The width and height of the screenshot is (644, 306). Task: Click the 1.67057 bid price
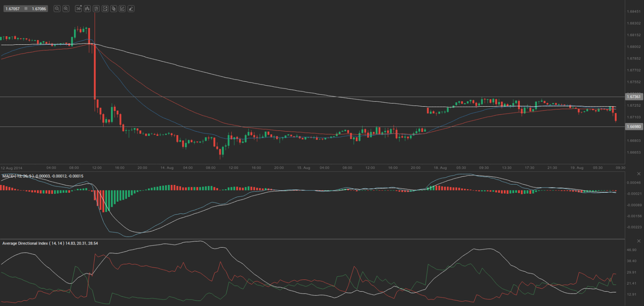click(x=12, y=9)
